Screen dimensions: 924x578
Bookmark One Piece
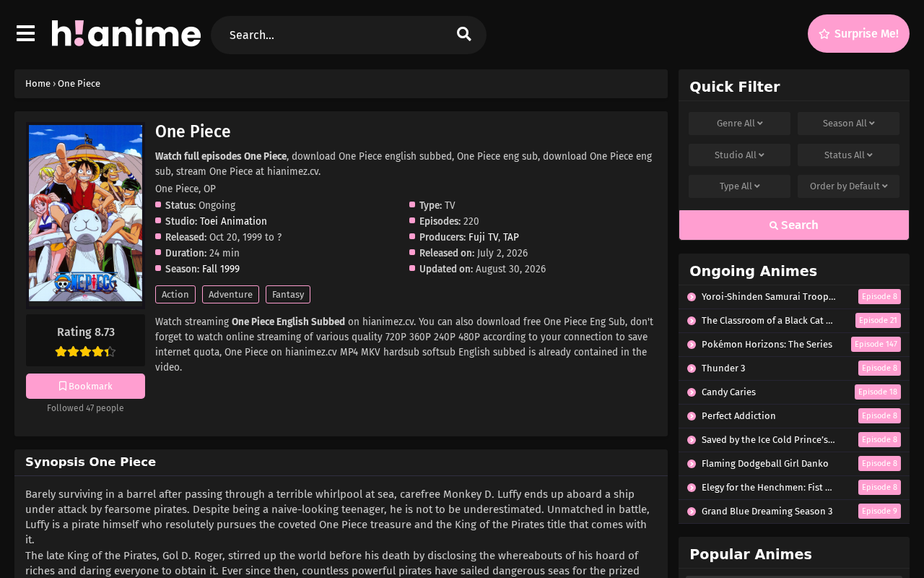pos(85,387)
